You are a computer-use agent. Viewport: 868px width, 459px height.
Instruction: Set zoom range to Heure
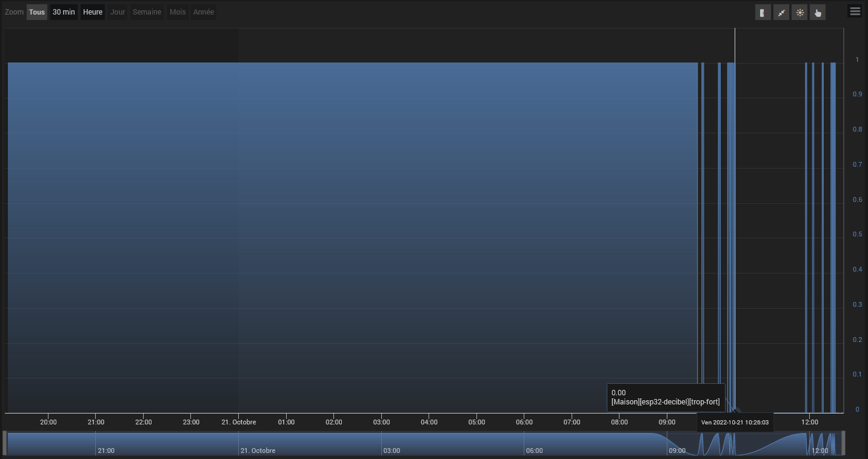pos(93,12)
